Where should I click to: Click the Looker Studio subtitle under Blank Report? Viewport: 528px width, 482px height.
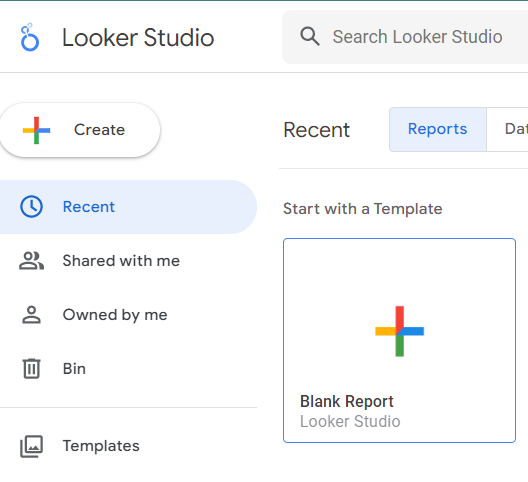click(x=350, y=421)
